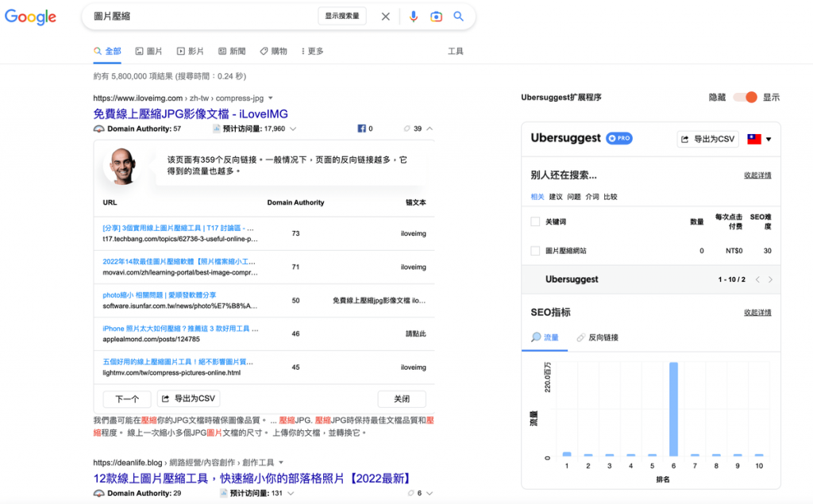Screen dimensions: 813x504
Task: Toggle the Ubersuggest hide/show switch
Action: (x=745, y=97)
